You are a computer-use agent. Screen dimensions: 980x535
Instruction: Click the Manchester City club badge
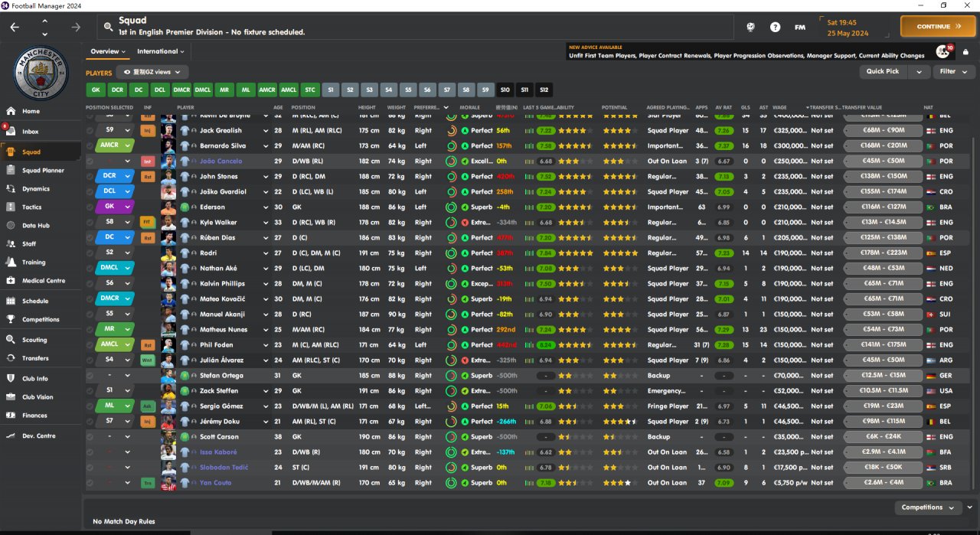tap(41, 72)
